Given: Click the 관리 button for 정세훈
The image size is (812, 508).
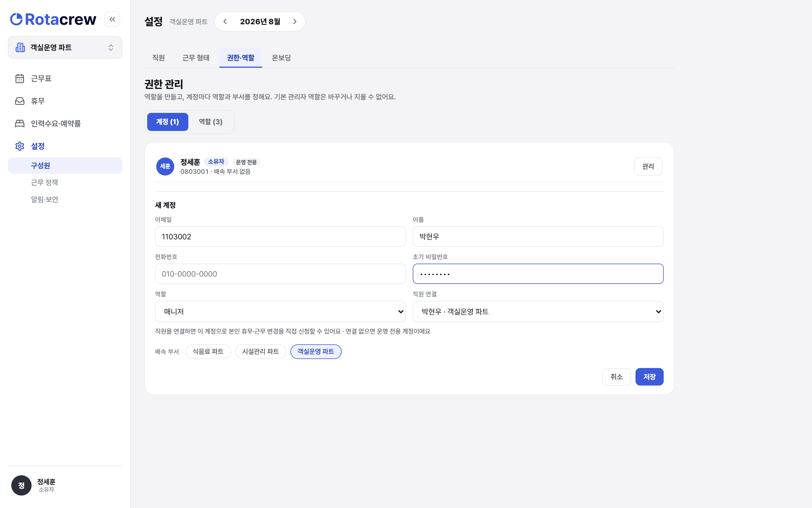Looking at the screenshot, I should tap(648, 166).
